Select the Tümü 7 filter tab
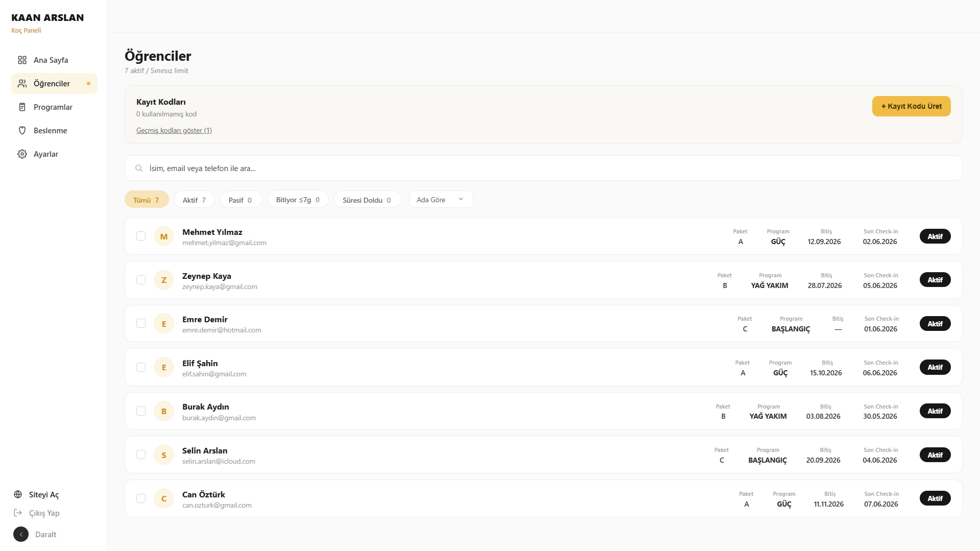This screenshot has height=551, width=980. 147,200
